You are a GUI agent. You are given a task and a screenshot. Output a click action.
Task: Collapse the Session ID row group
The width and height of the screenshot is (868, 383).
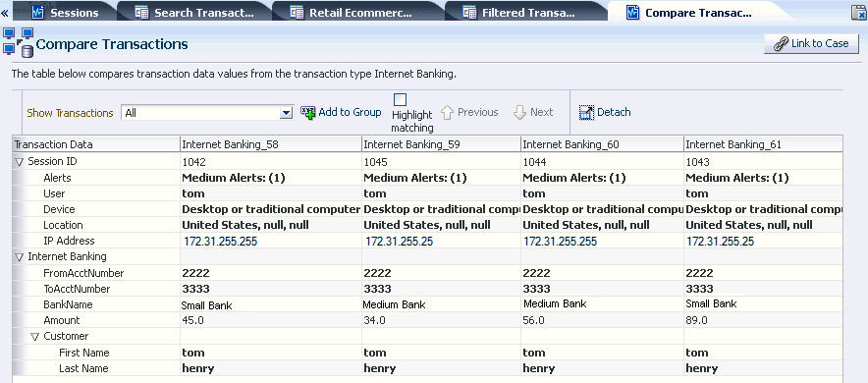[20, 162]
